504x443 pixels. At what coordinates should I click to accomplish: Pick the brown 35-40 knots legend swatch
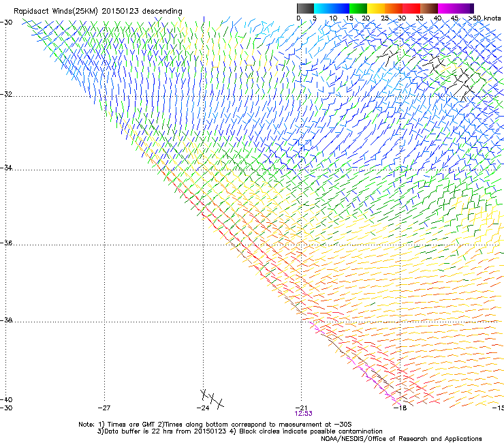[429, 8]
